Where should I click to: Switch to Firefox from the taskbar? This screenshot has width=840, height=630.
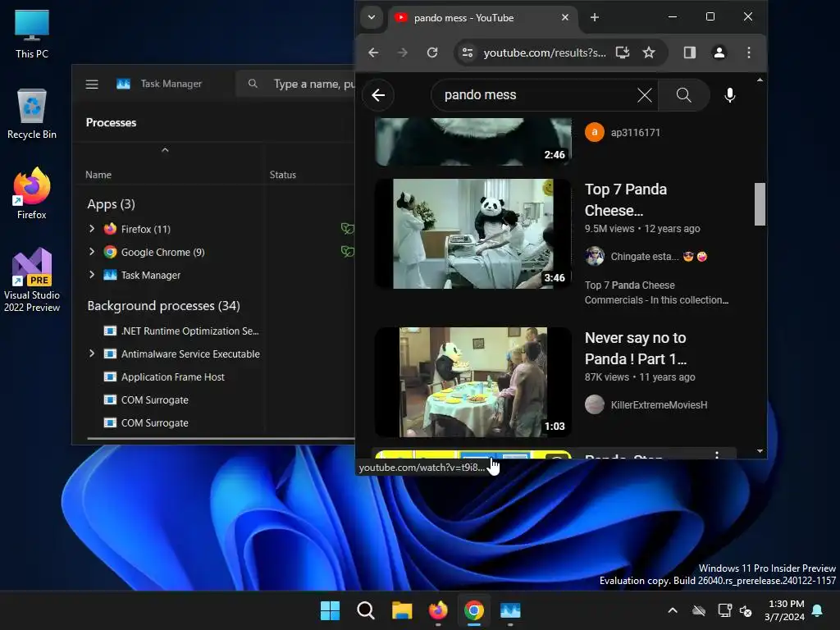pyautogui.click(x=438, y=610)
